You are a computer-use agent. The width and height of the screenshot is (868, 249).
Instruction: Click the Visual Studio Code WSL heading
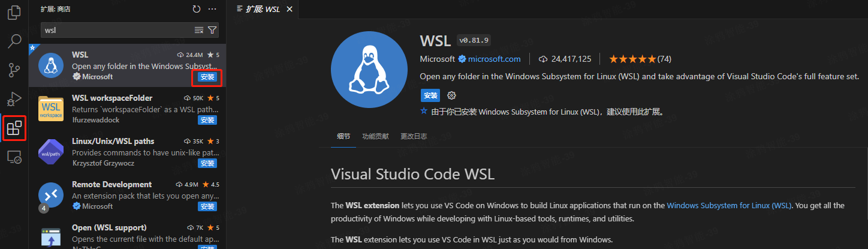(412, 174)
